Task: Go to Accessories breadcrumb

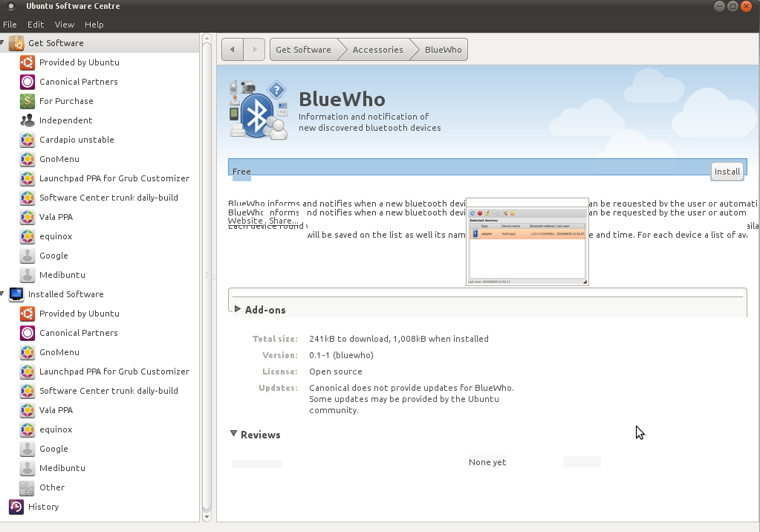Action: [x=377, y=50]
